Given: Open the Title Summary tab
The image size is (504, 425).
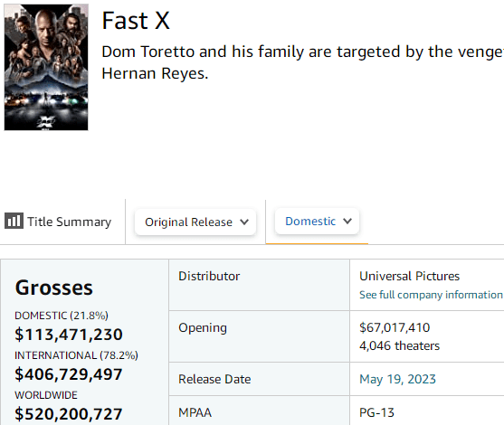Looking at the screenshot, I should (x=58, y=222).
